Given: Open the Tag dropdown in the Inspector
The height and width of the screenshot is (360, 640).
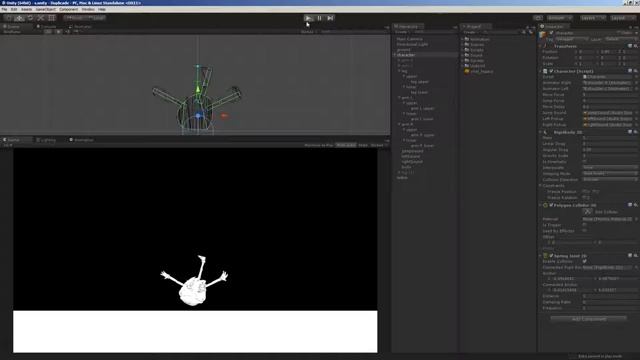Looking at the screenshot, I should coord(571,39).
